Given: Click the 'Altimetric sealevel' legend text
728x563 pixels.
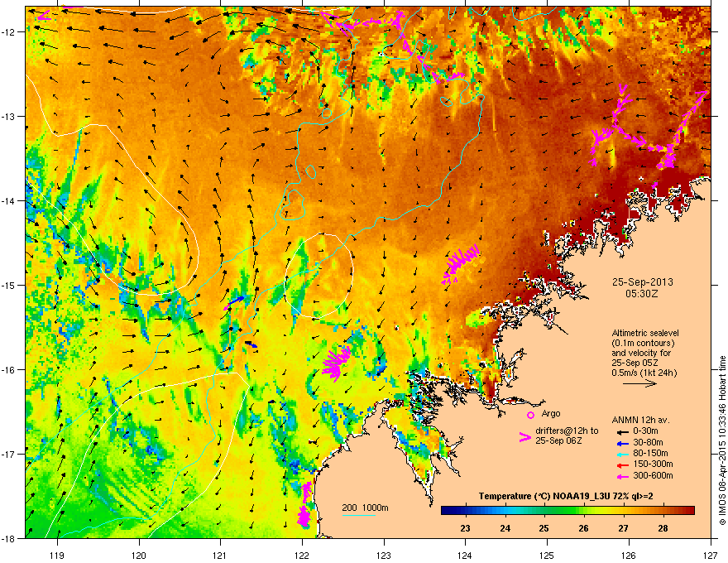Looking at the screenshot, I should tap(645, 333).
